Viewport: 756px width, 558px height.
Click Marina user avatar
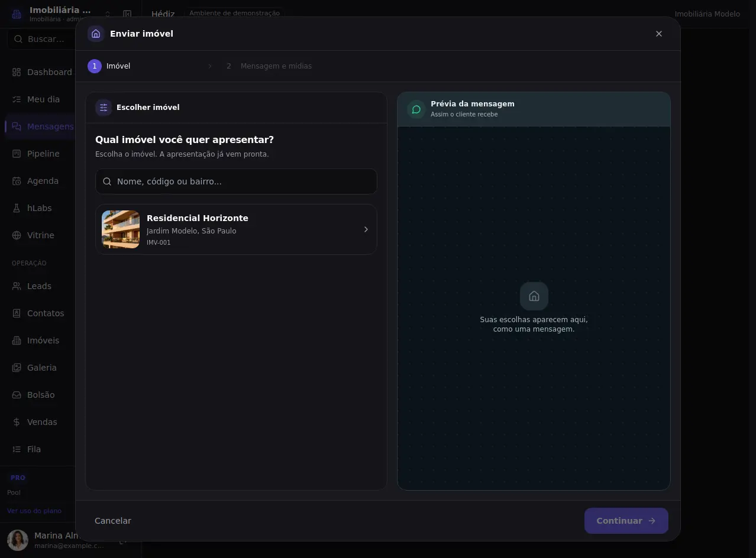tap(18, 540)
